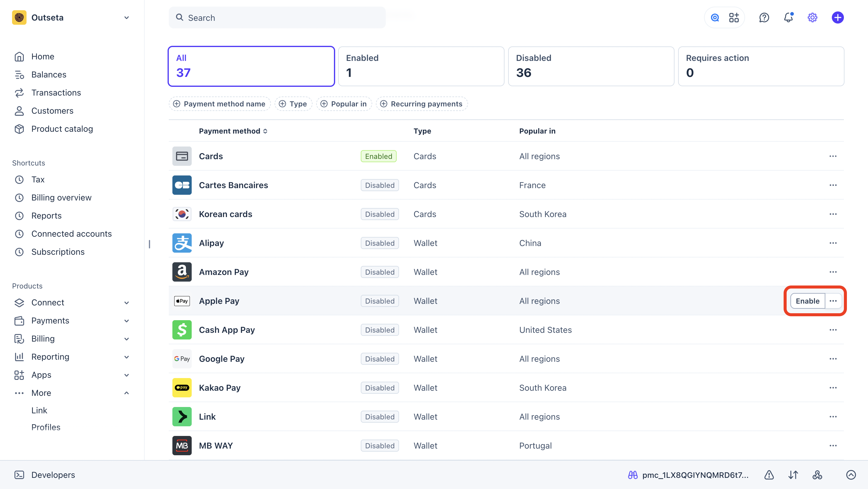Select the Requires action 0 tab
The height and width of the screenshot is (489, 868).
pyautogui.click(x=761, y=66)
